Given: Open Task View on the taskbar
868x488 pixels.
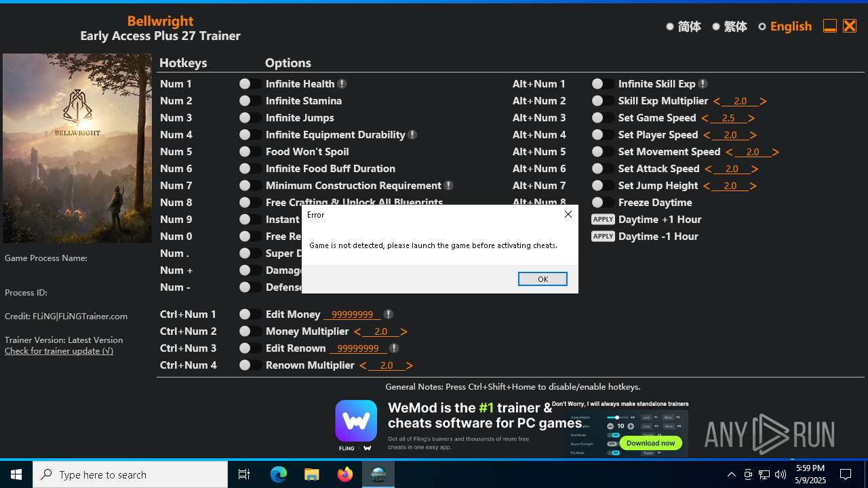Looking at the screenshot, I should (245, 474).
